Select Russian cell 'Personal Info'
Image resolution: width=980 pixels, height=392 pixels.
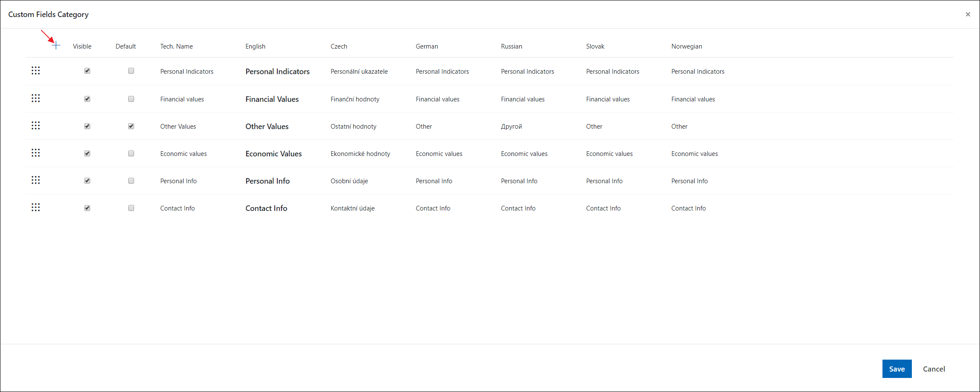click(x=519, y=181)
